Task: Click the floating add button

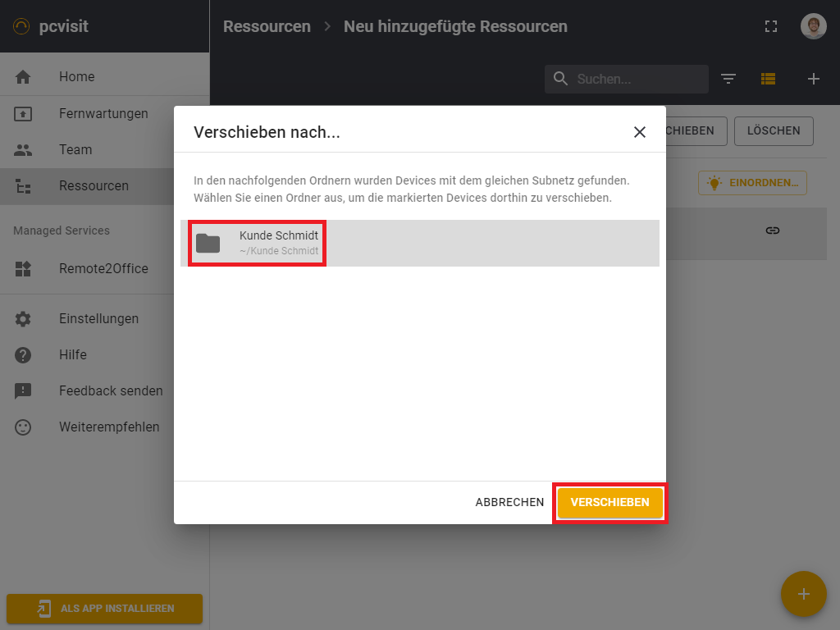Action: [x=803, y=594]
